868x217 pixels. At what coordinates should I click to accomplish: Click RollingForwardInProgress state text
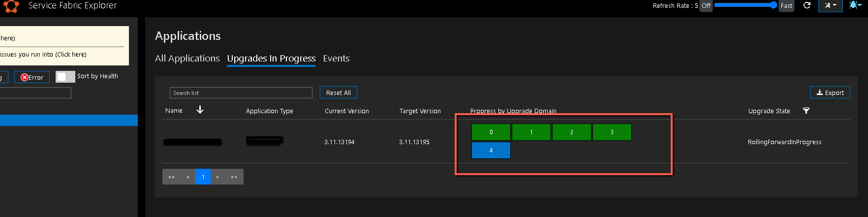click(x=785, y=142)
